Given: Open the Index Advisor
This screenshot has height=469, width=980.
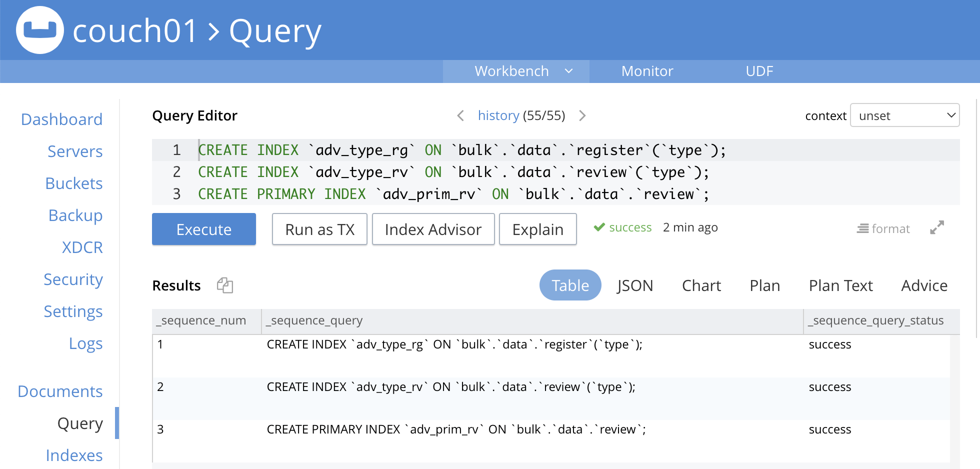Looking at the screenshot, I should click(x=433, y=229).
